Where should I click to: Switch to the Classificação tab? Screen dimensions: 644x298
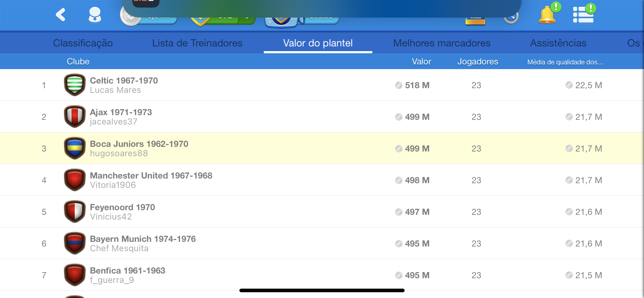(x=83, y=43)
